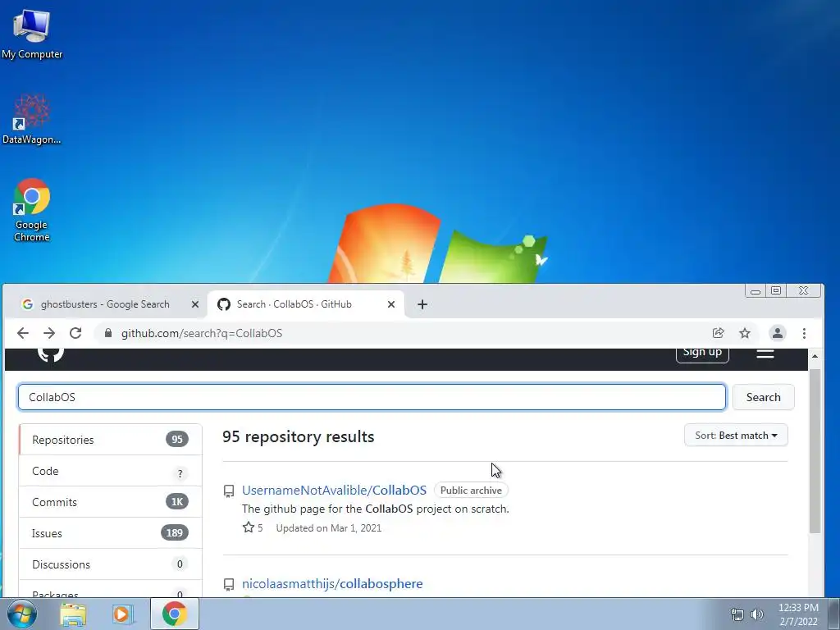
Task: Open GitHub hamburger navigation menu
Action: [x=765, y=354]
